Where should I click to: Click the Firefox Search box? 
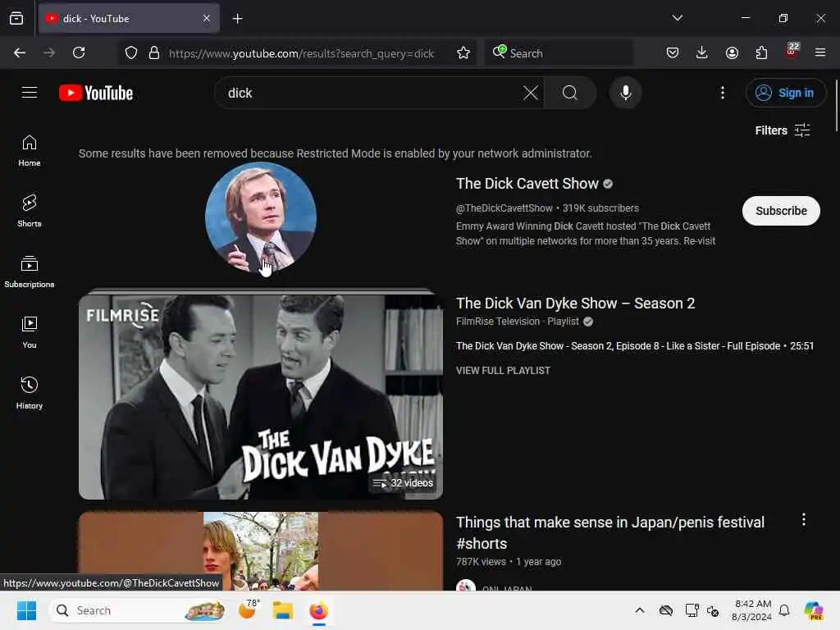[559, 52]
